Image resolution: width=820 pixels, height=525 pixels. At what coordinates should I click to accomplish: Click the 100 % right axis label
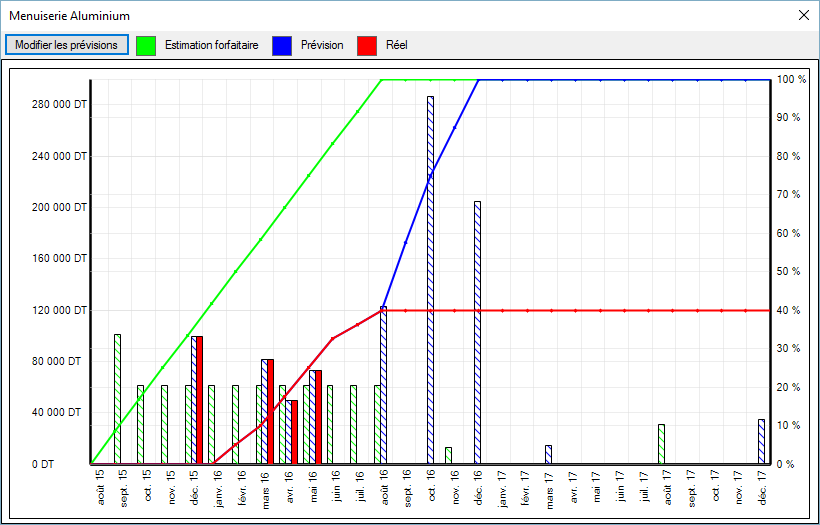[791, 79]
